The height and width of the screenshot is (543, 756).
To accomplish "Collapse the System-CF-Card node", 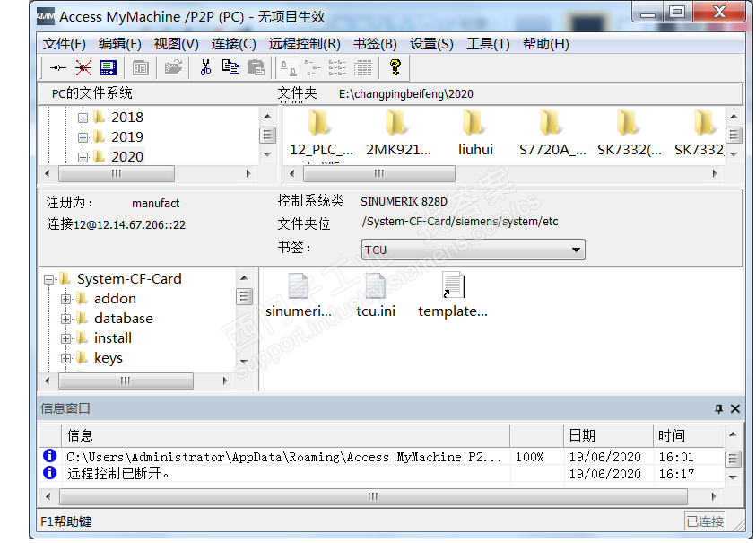I will 48,279.
